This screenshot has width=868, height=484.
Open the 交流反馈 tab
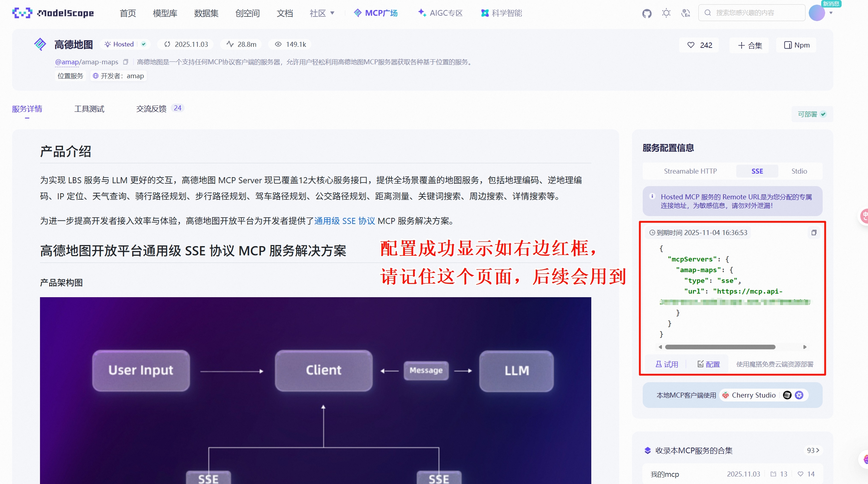pyautogui.click(x=151, y=109)
